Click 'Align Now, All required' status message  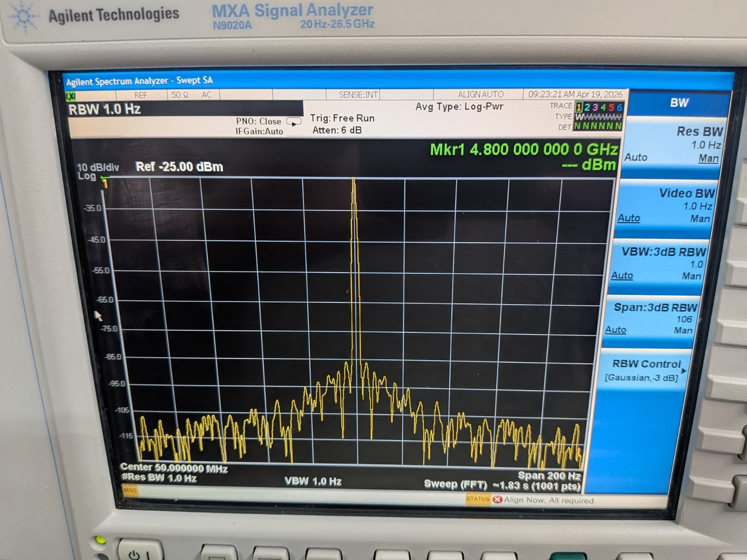pyautogui.click(x=549, y=500)
